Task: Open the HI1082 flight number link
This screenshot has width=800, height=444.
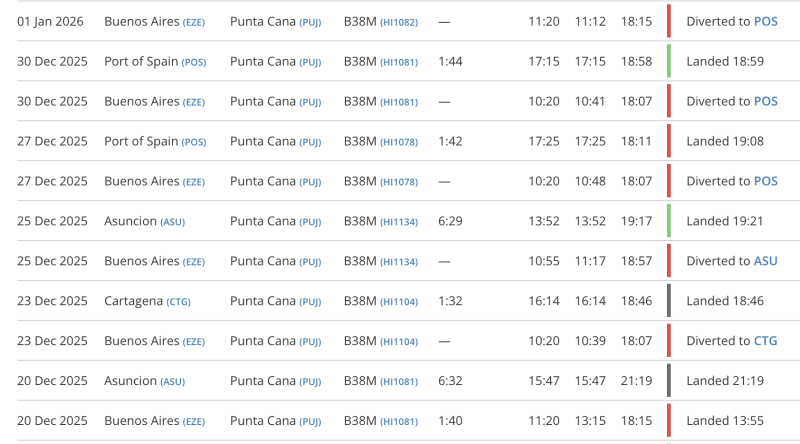Action: pos(399,21)
